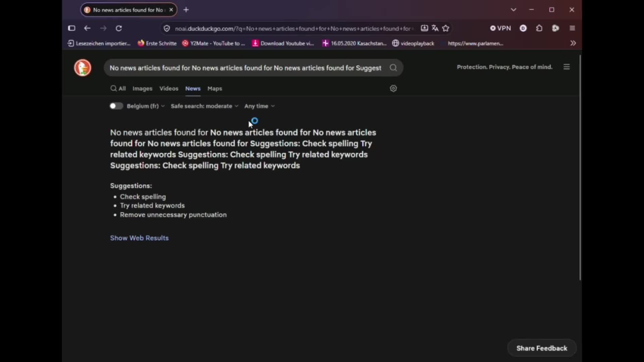Click the 'Try related keywords' list item
Screen dimensions: 644x362
coord(152,205)
